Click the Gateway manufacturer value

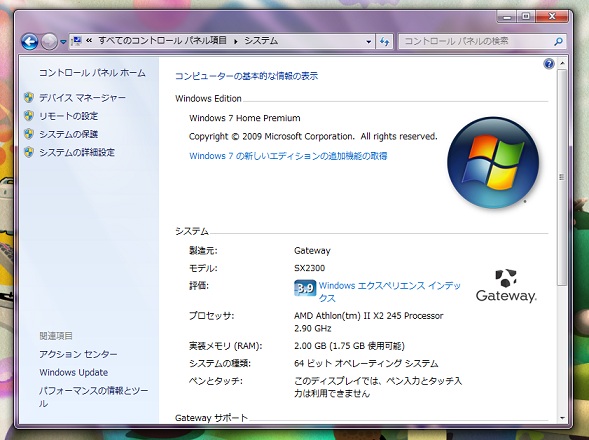(x=312, y=251)
